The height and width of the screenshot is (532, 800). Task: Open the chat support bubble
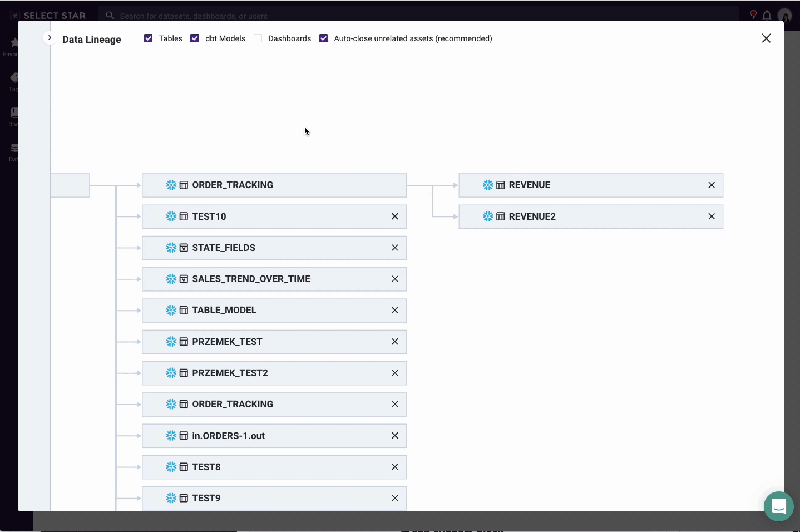[778, 506]
